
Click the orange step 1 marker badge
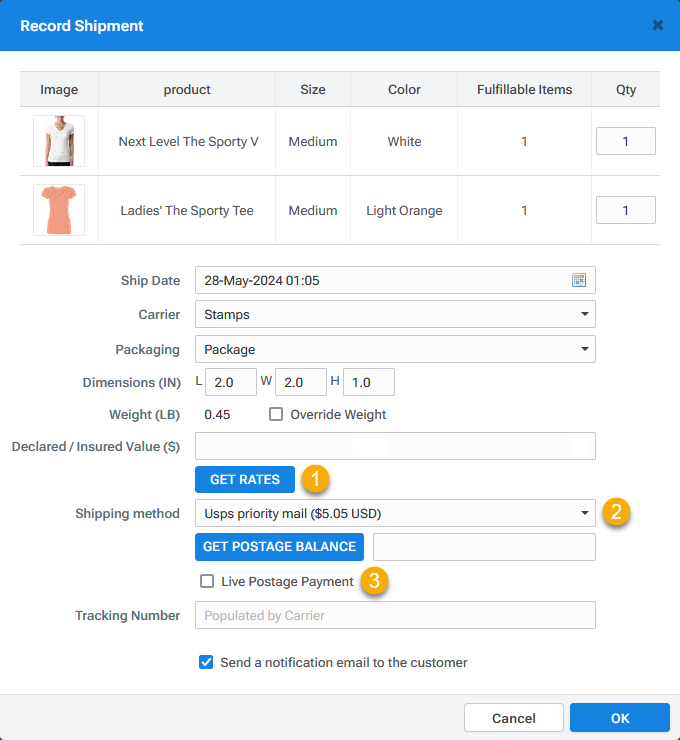point(316,479)
